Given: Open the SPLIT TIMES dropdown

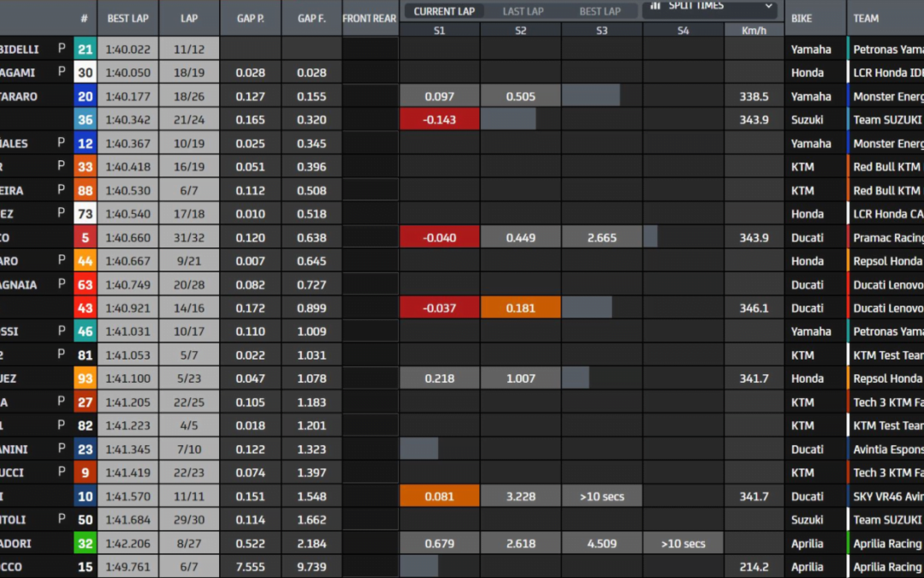Looking at the screenshot, I should [x=709, y=8].
